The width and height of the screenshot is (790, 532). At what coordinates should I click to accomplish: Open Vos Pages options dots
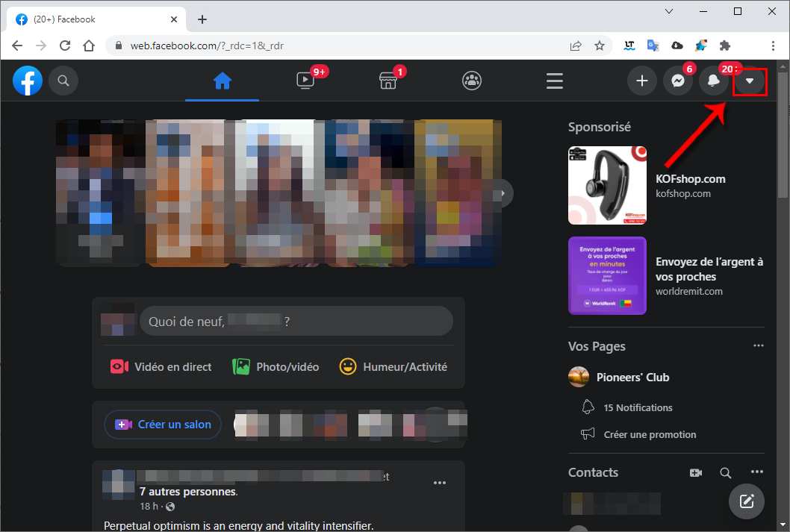(x=758, y=345)
